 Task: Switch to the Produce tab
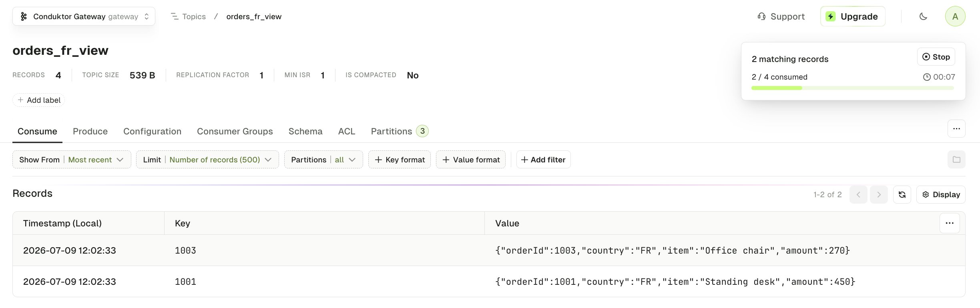[x=90, y=131]
